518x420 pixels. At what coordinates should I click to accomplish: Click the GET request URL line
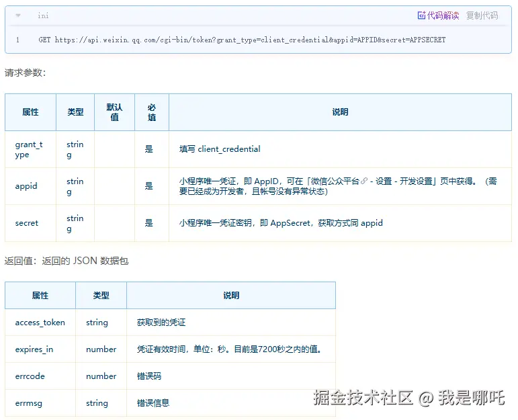pyautogui.click(x=242, y=40)
